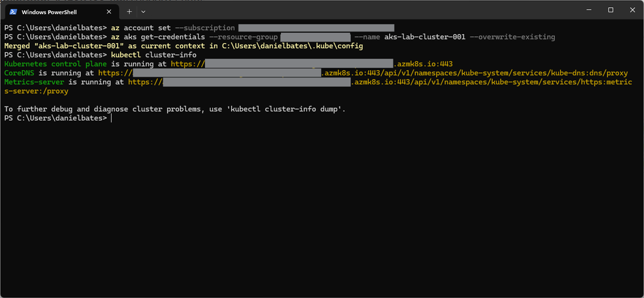Minimize the terminal window
Viewport: 644px width, 298px height.
[589, 10]
